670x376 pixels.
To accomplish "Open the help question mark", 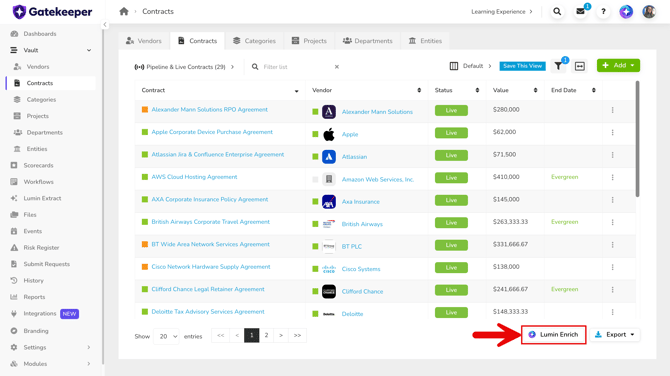I will coord(603,12).
